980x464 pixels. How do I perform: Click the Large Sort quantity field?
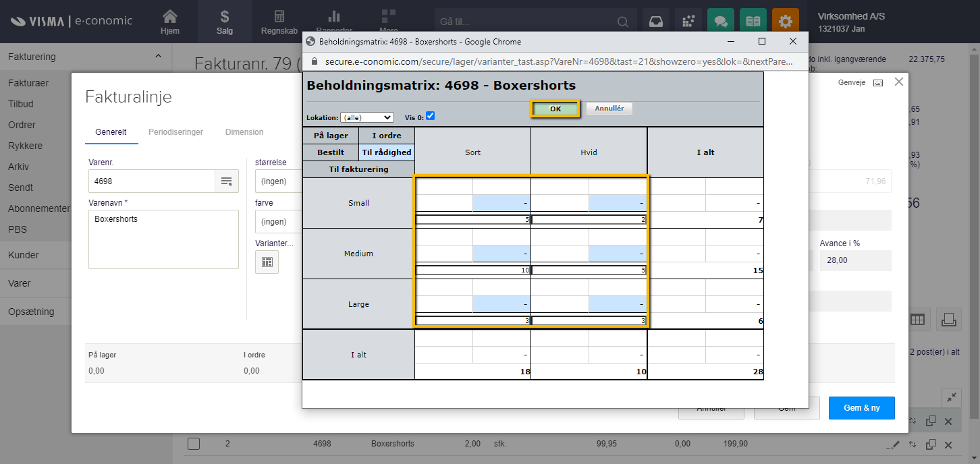coord(473,321)
